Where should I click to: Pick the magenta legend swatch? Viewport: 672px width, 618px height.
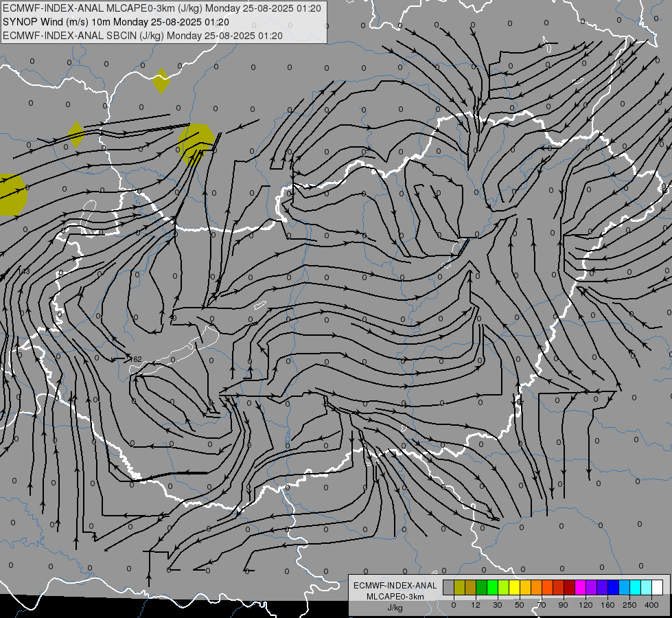pyautogui.click(x=580, y=587)
